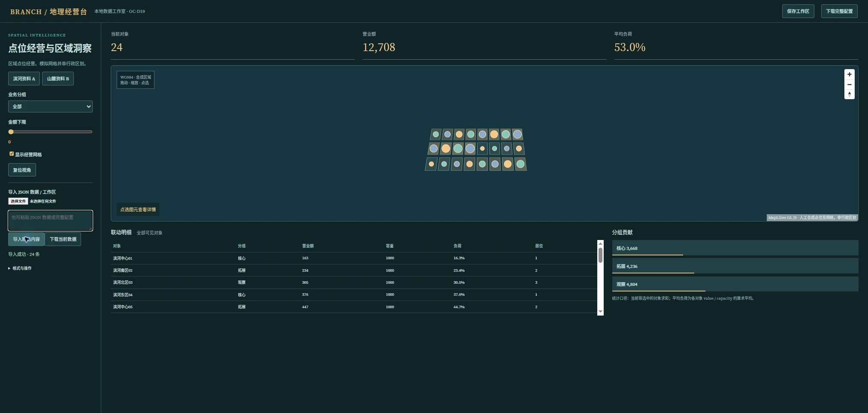Click the 营业额 value 12,708
The width and height of the screenshot is (868, 413).
[x=379, y=47]
